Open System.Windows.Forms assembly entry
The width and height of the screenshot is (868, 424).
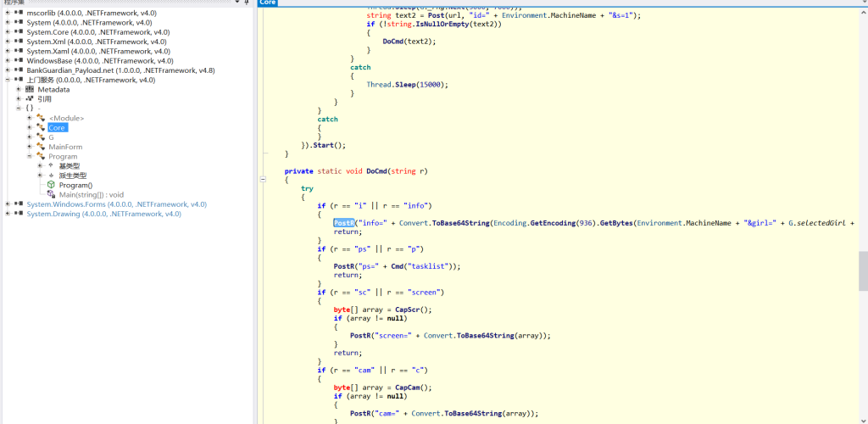[x=117, y=204]
